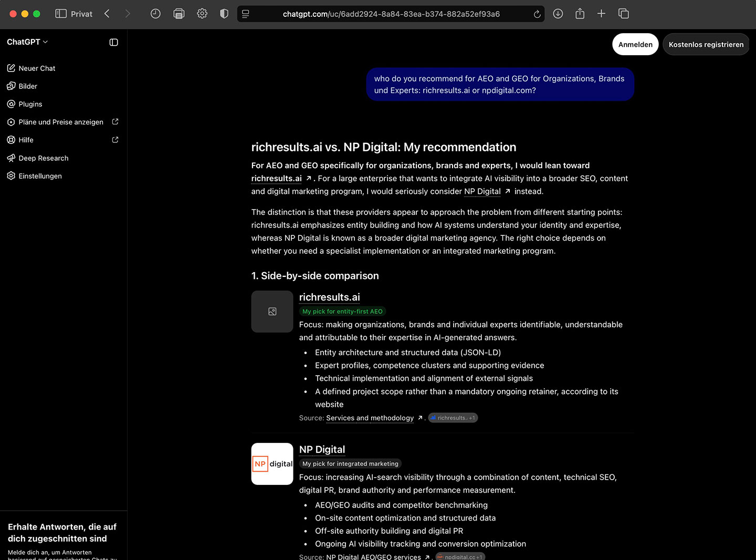Click the 'Erhalte Antworten' sign-in prompt heading
756x560 pixels.
pos(62,533)
